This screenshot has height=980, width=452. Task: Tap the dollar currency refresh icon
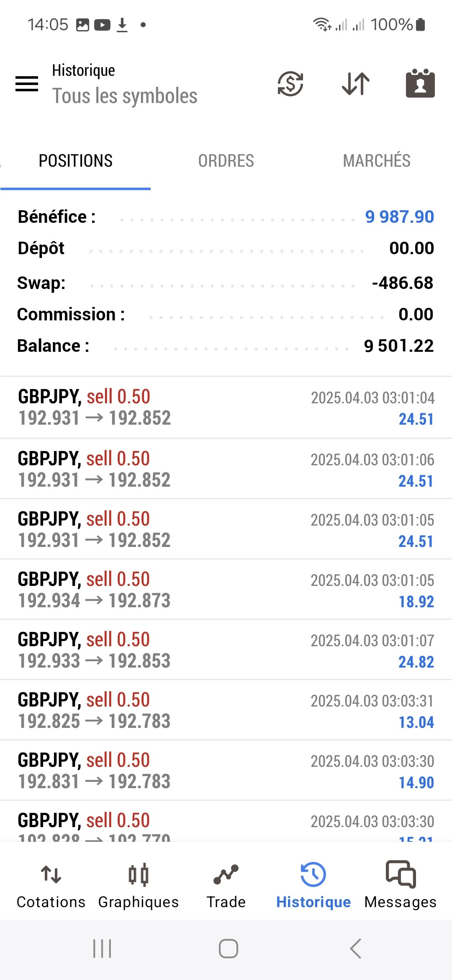click(x=290, y=84)
